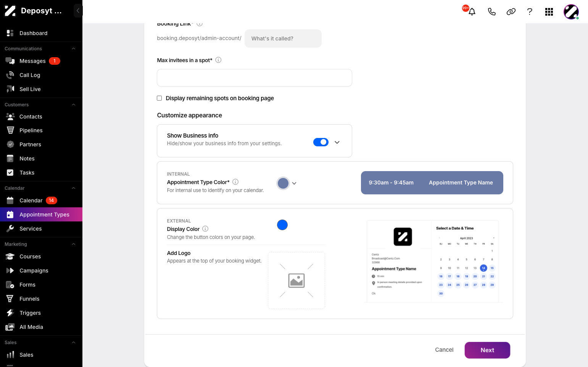This screenshot has height=367, width=588.
Task: Collapse the Sales sidebar section
Action: click(x=74, y=343)
